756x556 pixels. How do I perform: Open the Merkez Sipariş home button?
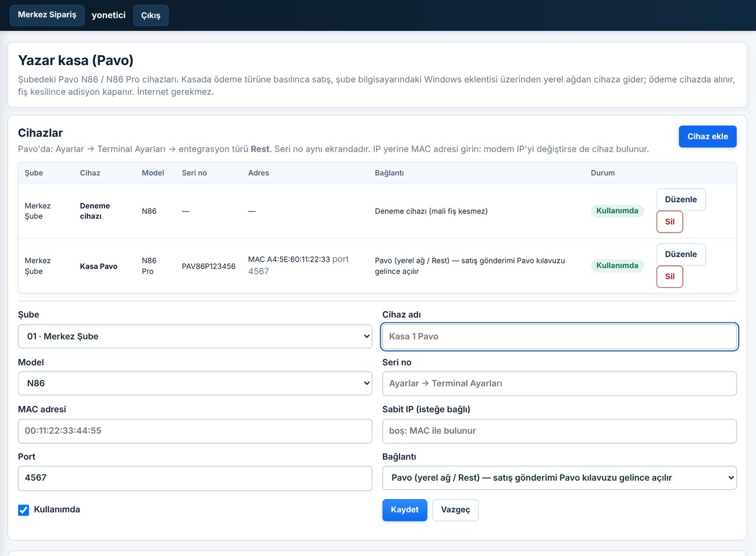pos(47,15)
